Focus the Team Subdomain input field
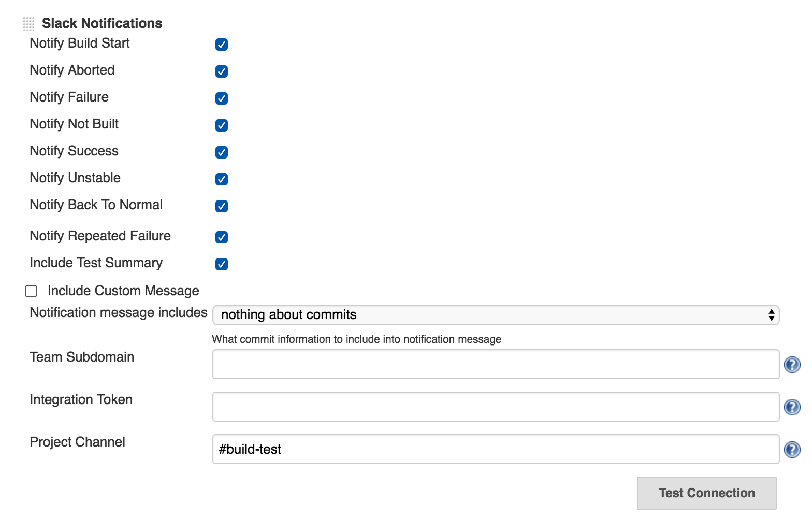Image resolution: width=812 pixels, height=518 pixels. pyautogui.click(x=496, y=364)
